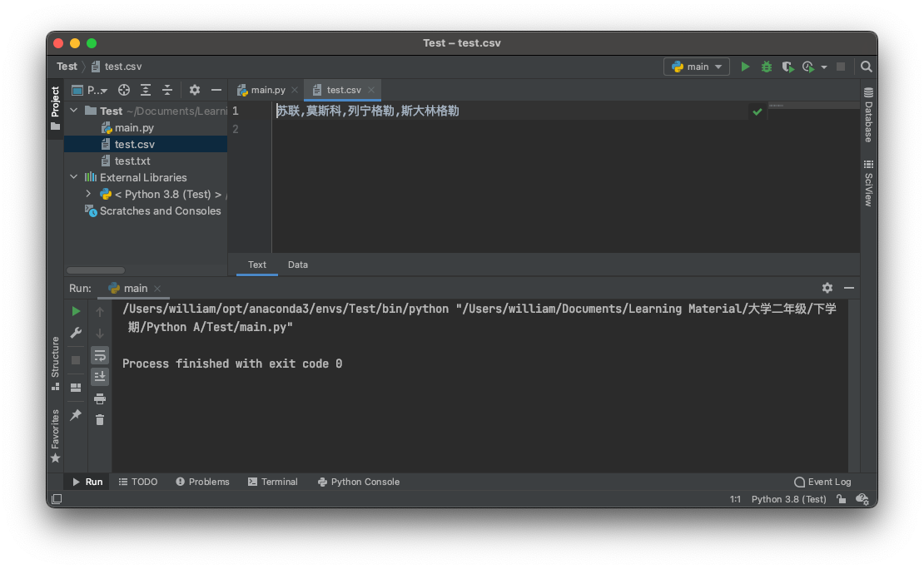Switch to the Data view tab of the CSV

298,265
